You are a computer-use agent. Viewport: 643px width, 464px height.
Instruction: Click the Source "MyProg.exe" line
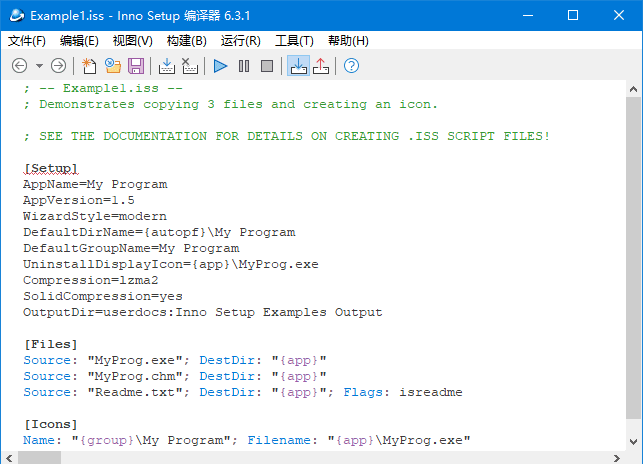click(175, 360)
